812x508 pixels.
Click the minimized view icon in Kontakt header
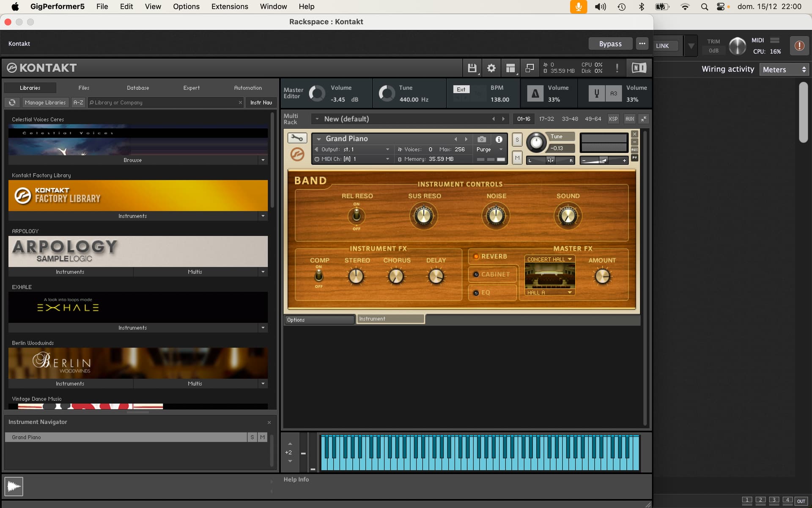529,68
